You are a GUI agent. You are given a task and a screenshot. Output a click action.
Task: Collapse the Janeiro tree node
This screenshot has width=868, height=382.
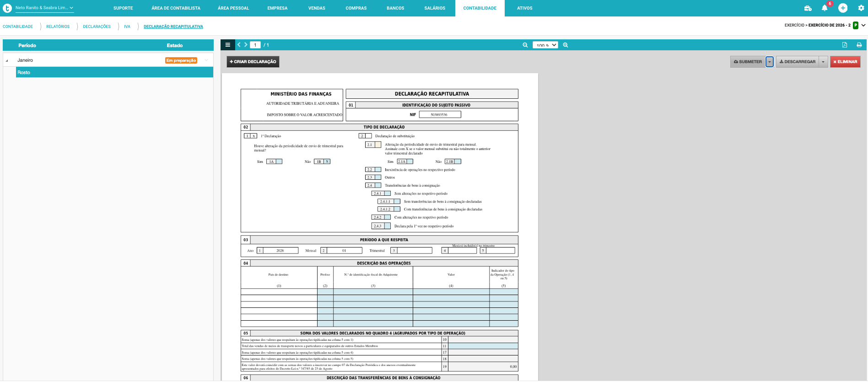(7, 60)
